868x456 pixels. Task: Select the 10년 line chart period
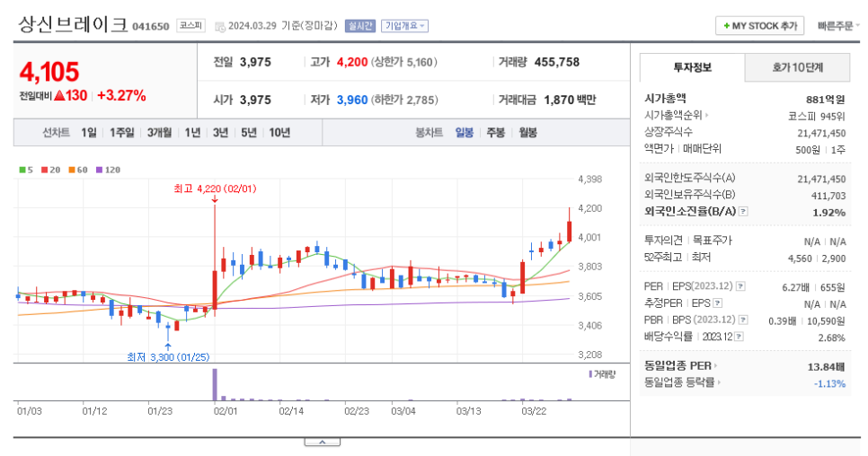click(x=279, y=133)
